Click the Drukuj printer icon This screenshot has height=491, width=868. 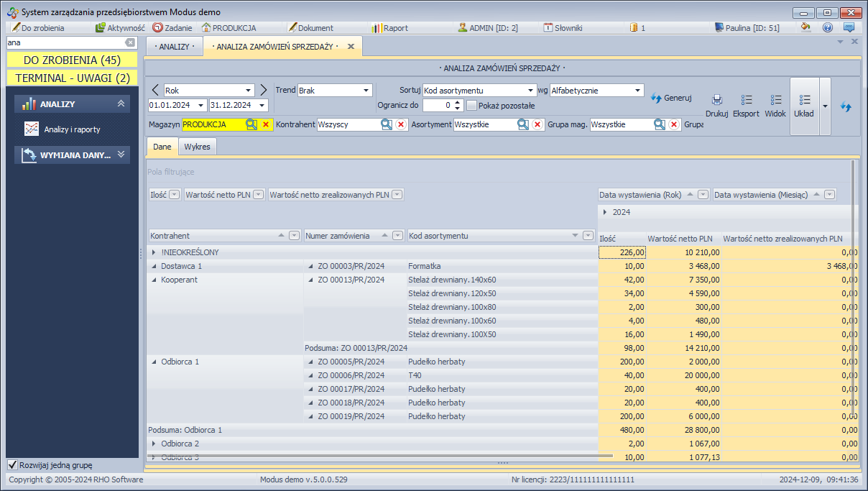(x=716, y=101)
